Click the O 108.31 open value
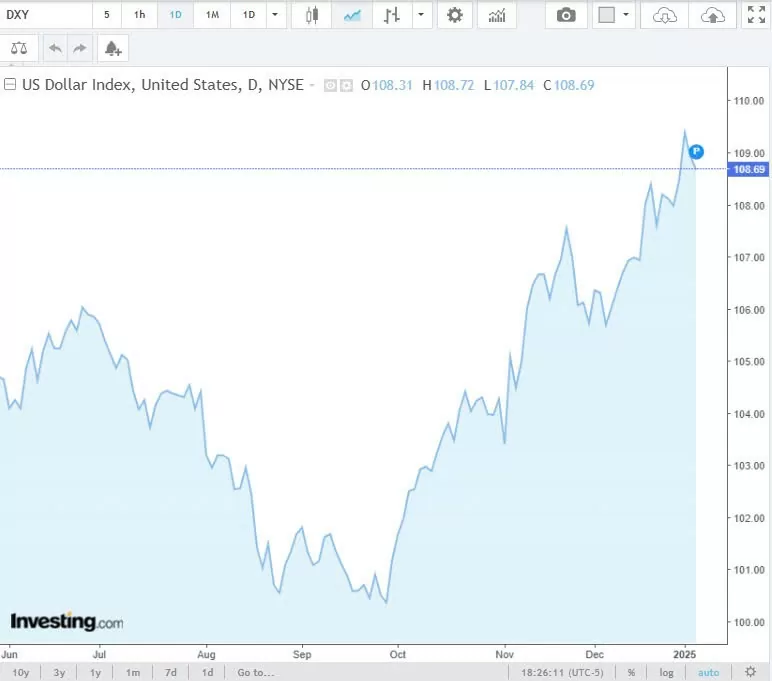This screenshot has height=681, width=772. click(x=386, y=85)
